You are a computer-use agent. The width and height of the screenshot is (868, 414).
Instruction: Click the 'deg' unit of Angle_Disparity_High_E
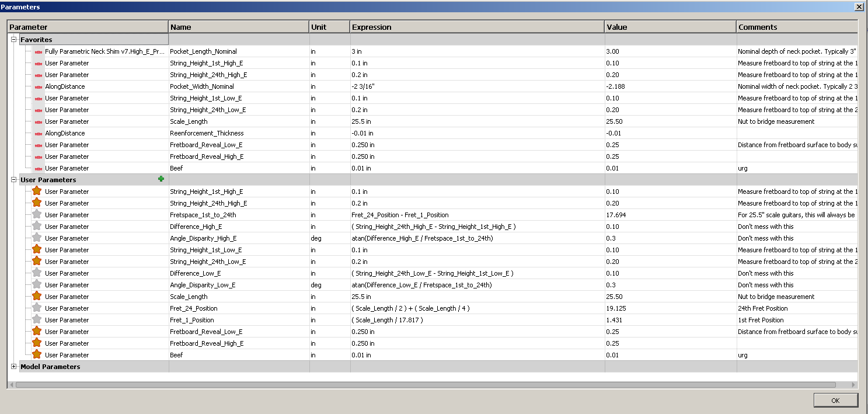[316, 238]
